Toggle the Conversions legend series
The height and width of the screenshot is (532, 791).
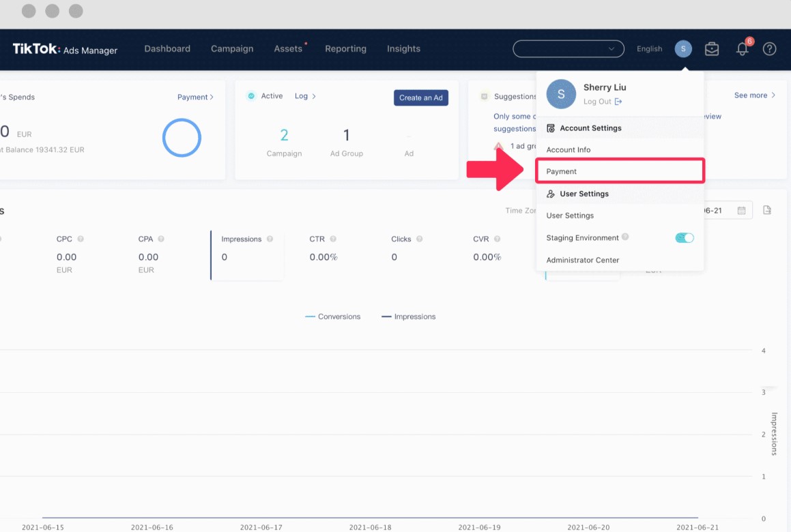(333, 316)
